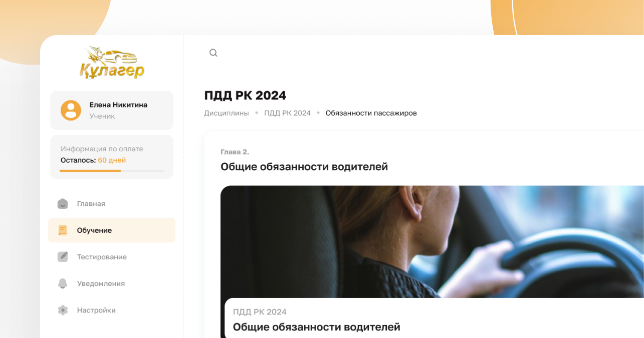Click the Құлагер logo
Screen dimensions: 644x338
112,63
